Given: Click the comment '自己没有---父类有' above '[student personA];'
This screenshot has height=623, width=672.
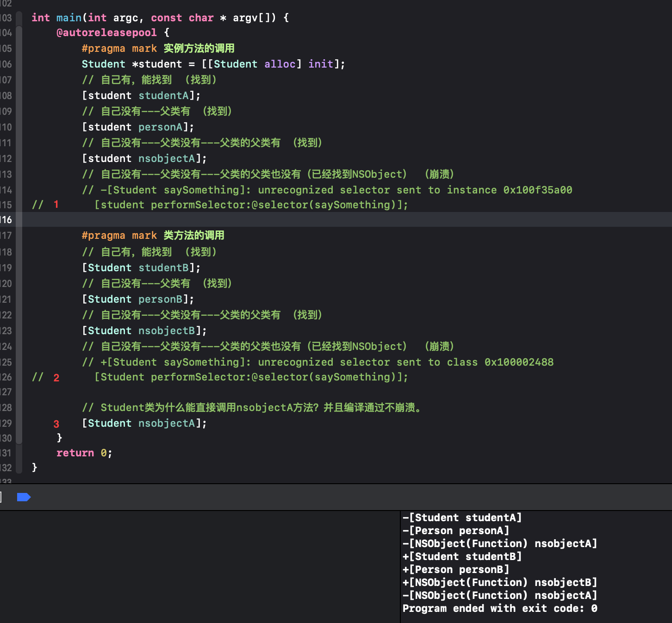Looking at the screenshot, I should 157,111.
